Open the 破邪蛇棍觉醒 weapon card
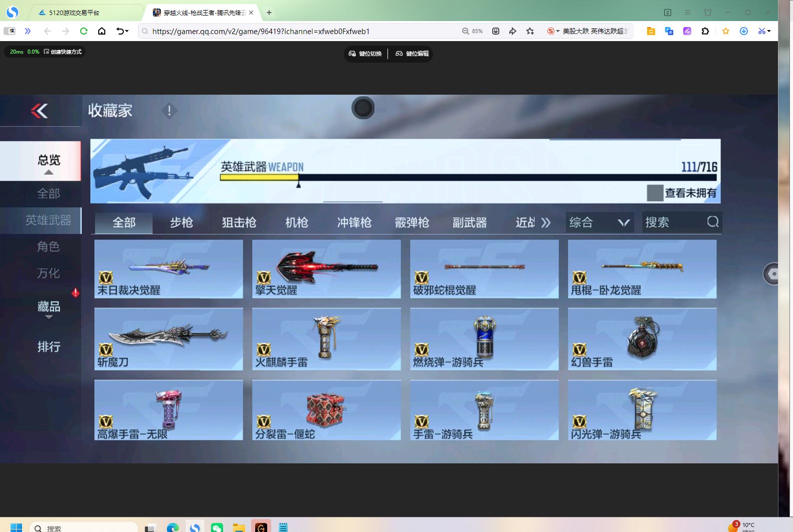Viewport: 793px width, 532px height. [484, 269]
